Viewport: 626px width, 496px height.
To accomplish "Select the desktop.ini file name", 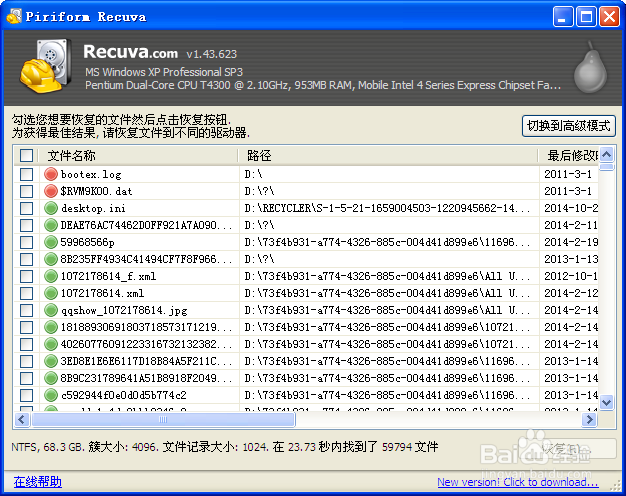I will pyautogui.click(x=93, y=208).
